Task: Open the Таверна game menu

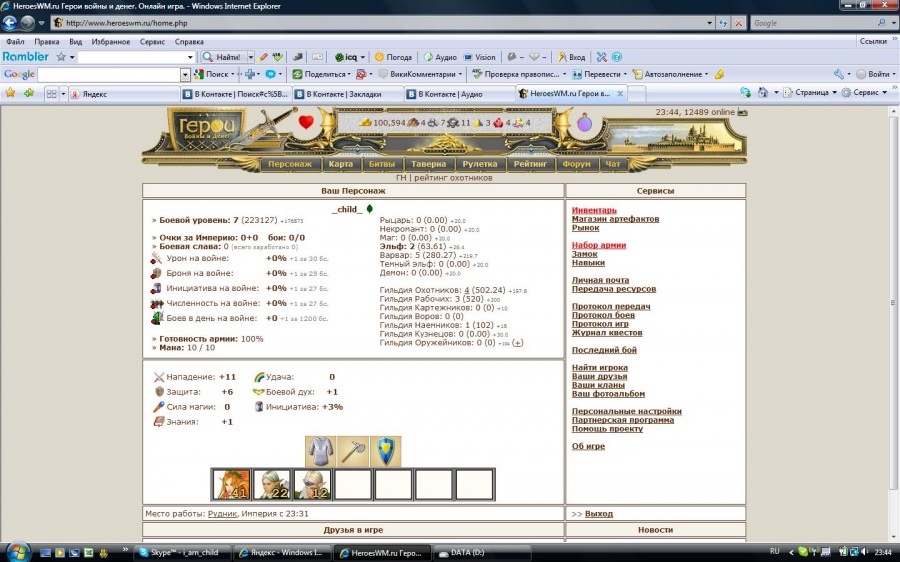Action: (428, 164)
